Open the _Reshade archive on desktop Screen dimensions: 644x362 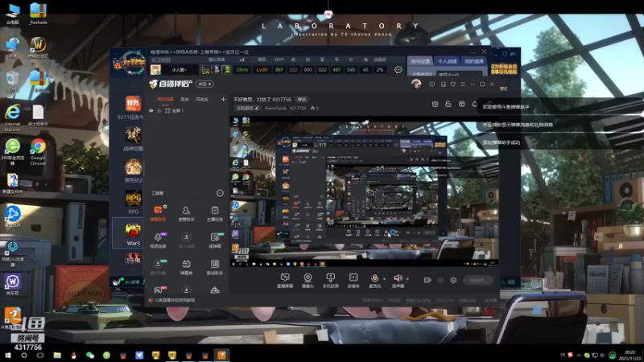coord(38,14)
